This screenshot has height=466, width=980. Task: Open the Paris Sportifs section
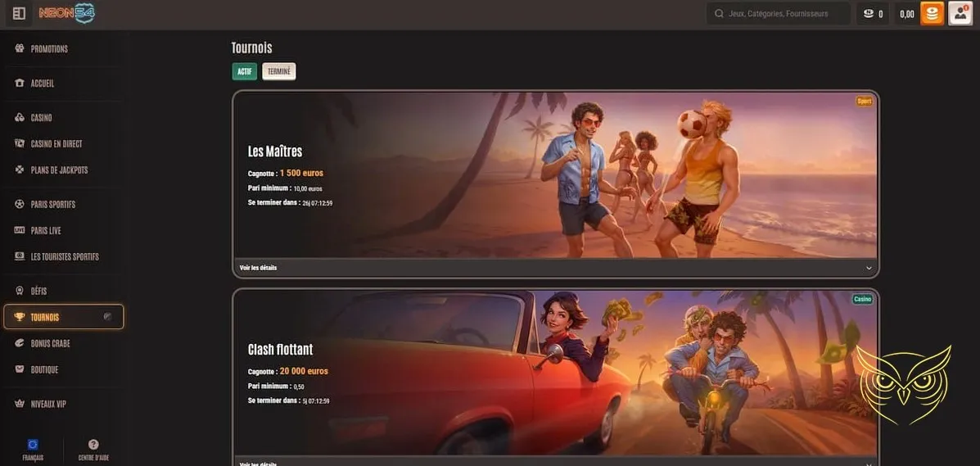coord(52,205)
